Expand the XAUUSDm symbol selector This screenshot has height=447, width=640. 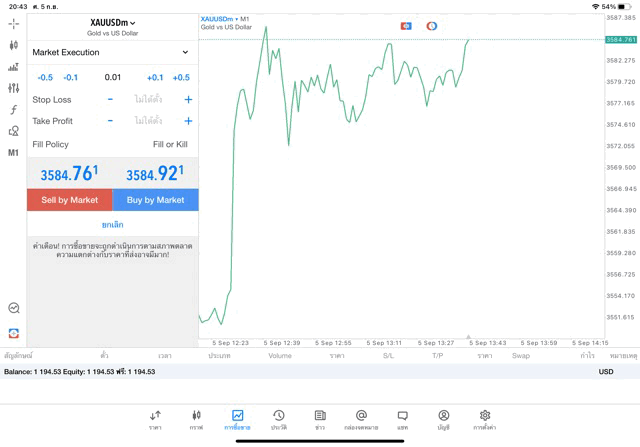point(112,23)
